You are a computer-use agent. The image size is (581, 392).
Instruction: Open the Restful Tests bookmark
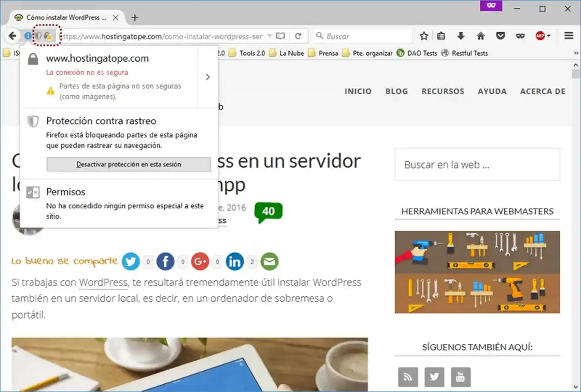(464, 53)
